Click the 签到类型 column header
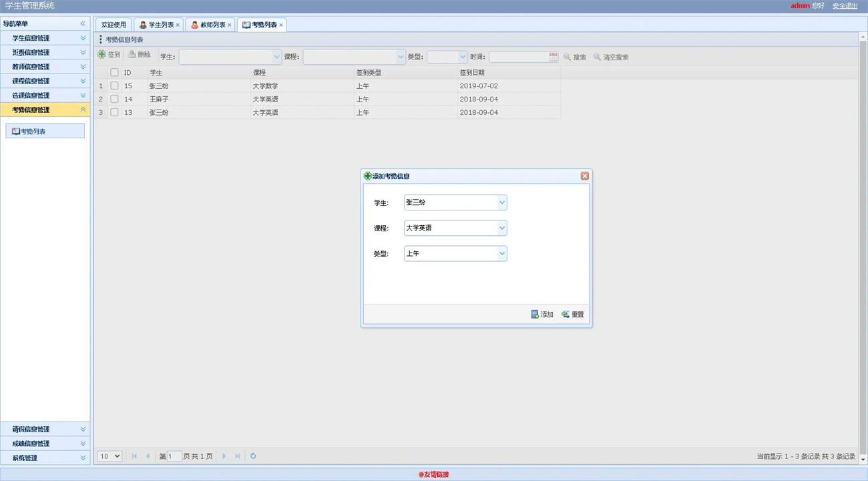 [x=405, y=72]
